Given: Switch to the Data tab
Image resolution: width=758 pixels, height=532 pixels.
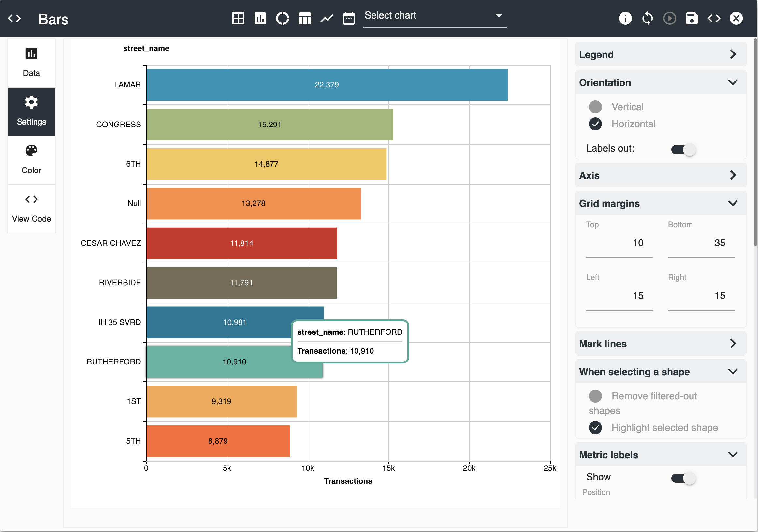Looking at the screenshot, I should pos(31,62).
